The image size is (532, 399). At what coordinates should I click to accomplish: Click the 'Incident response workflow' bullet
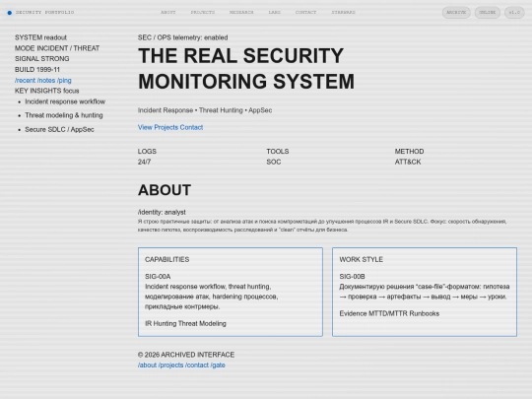coord(65,101)
